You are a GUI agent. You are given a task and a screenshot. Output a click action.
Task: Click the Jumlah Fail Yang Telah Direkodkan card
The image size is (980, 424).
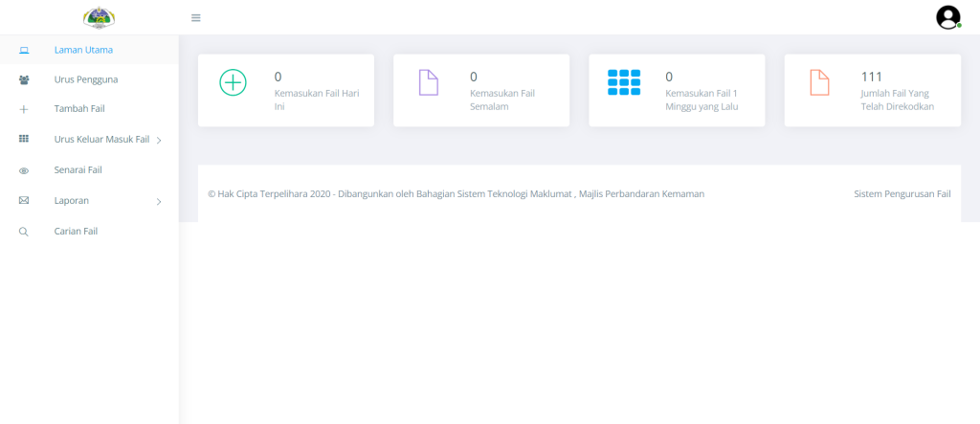pos(872,90)
